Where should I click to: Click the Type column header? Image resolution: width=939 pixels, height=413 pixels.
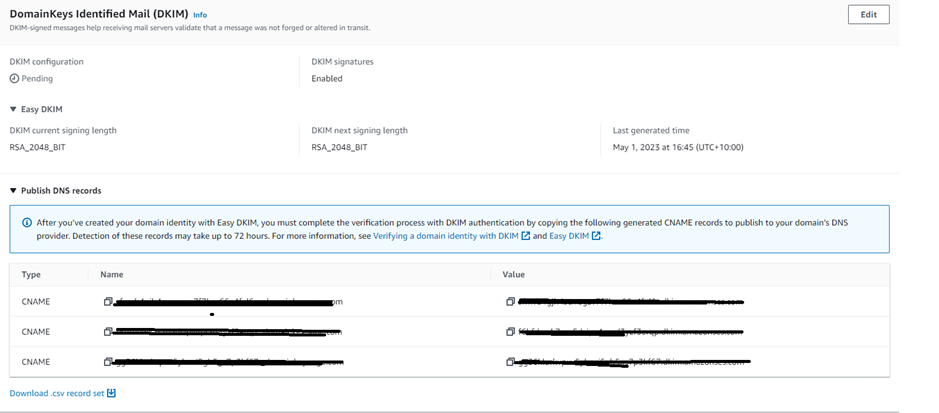click(x=31, y=274)
